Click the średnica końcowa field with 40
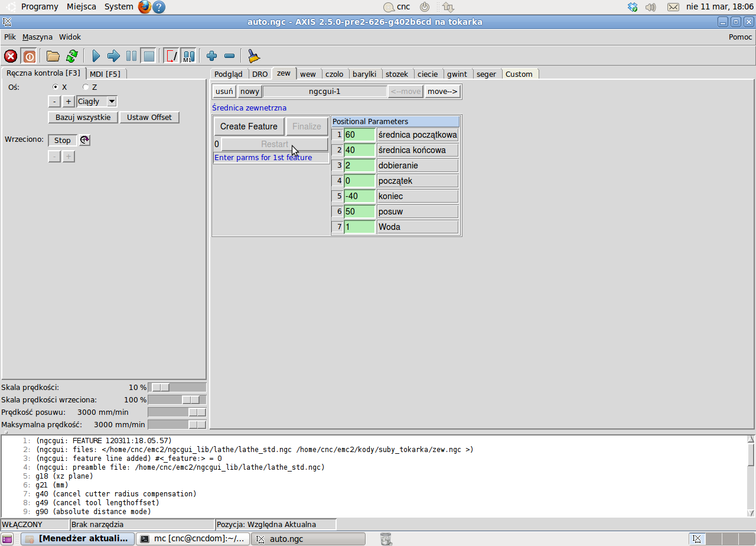Viewport: 756px width, 546px height. pyautogui.click(x=360, y=150)
